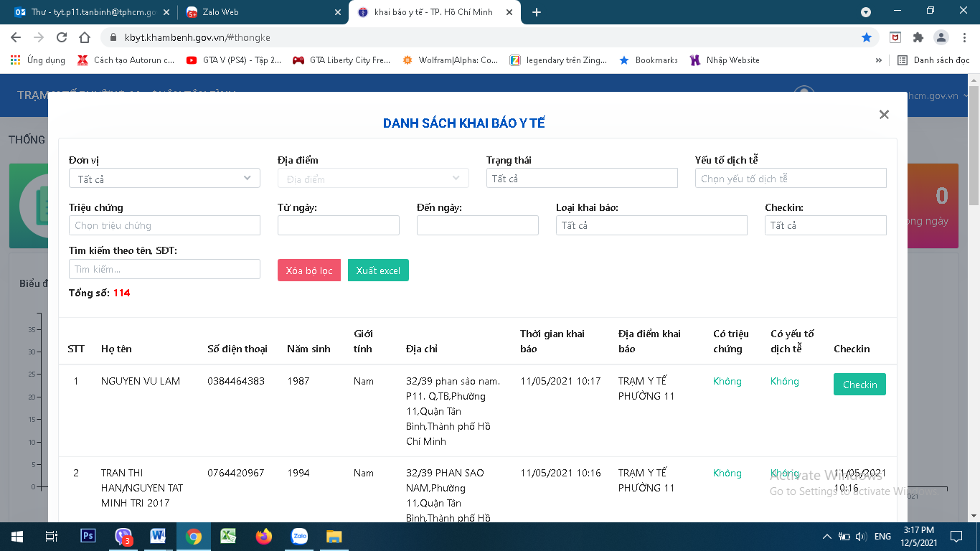Switch to the Thư mail tab
980x551 pixels.
click(x=90, y=12)
